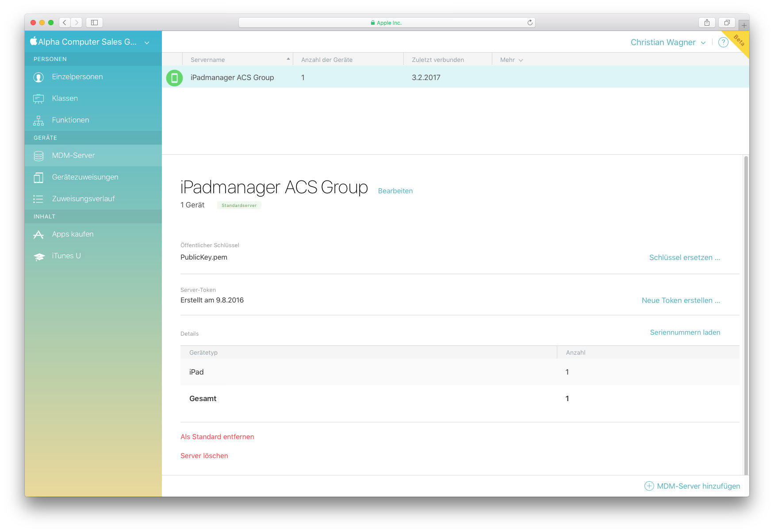This screenshot has width=774, height=532.
Task: Go to Apps kaufen
Action: click(x=93, y=234)
